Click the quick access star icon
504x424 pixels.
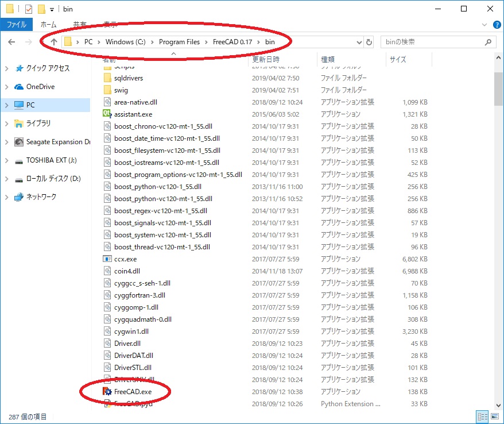[x=19, y=68]
